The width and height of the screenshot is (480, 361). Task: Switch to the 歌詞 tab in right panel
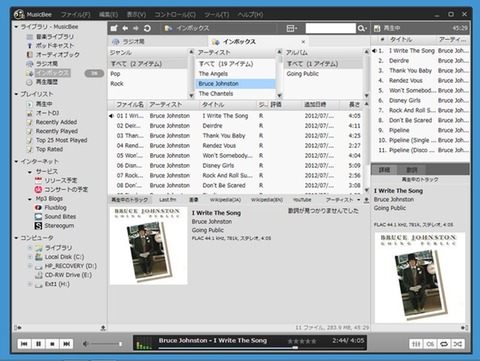tap(412, 170)
